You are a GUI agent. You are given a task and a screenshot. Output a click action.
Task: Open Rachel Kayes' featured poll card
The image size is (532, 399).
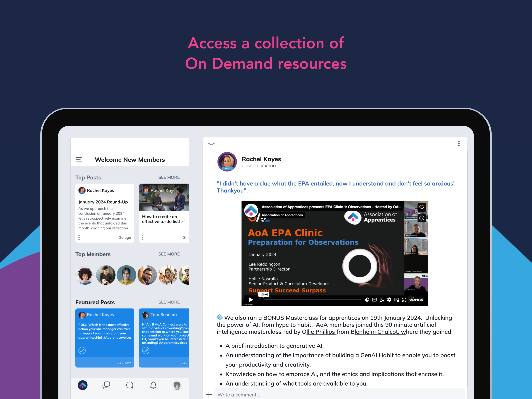[105, 338]
